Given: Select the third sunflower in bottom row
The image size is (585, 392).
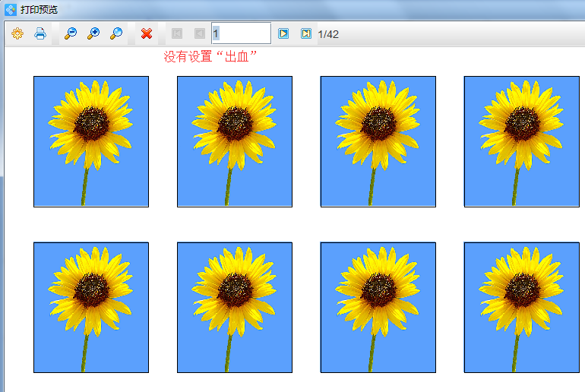Looking at the screenshot, I should [378, 308].
